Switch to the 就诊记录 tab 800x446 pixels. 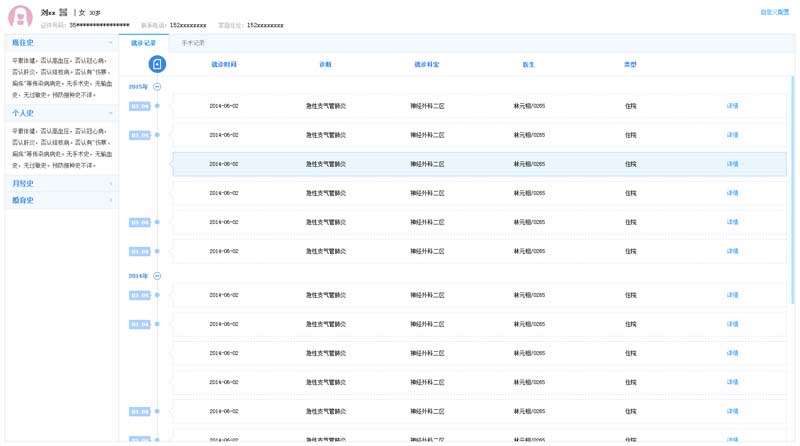pos(143,43)
